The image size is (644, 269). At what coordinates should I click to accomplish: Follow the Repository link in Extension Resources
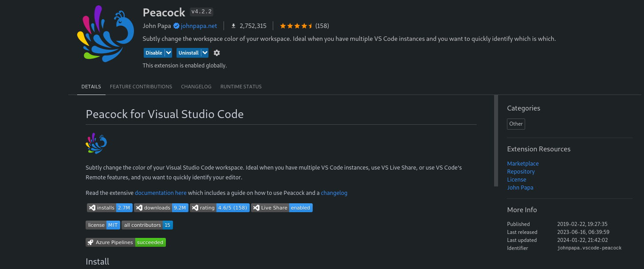(x=521, y=172)
